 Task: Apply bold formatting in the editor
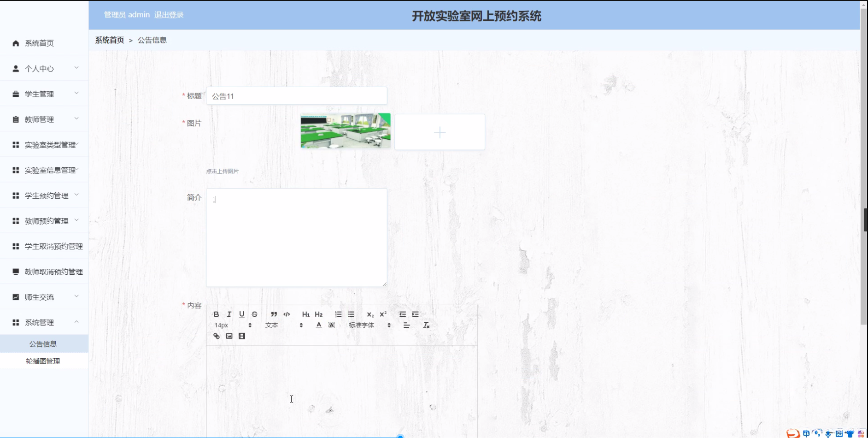click(x=216, y=314)
